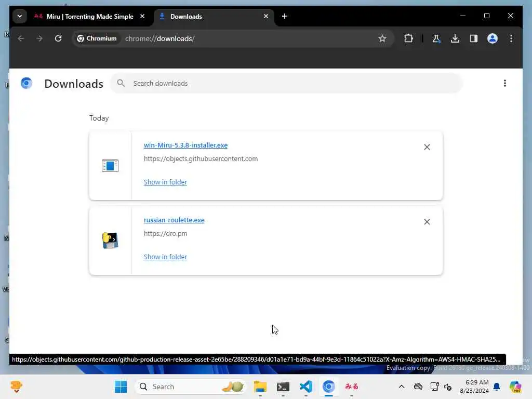Open the clock showing 6:29 AM
The width and height of the screenshot is (532, 399).
[x=474, y=387]
